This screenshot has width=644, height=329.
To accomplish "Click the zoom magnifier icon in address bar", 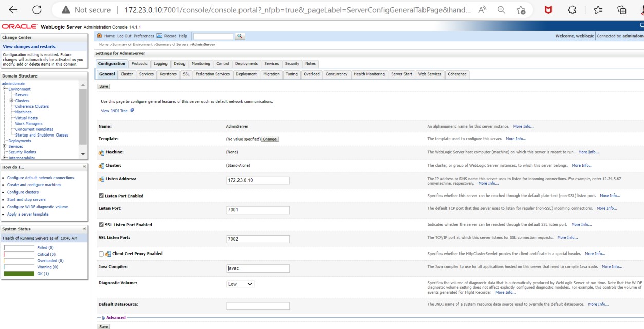I will pyautogui.click(x=501, y=10).
